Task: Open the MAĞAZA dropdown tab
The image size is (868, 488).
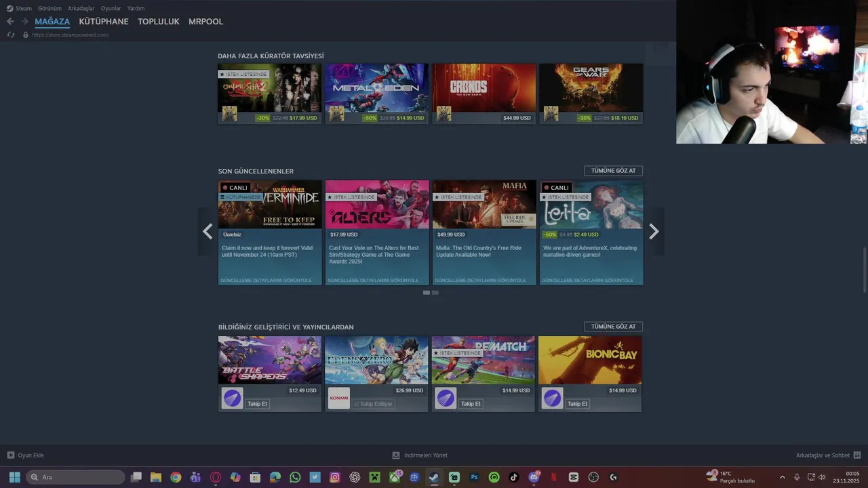Action: (52, 22)
